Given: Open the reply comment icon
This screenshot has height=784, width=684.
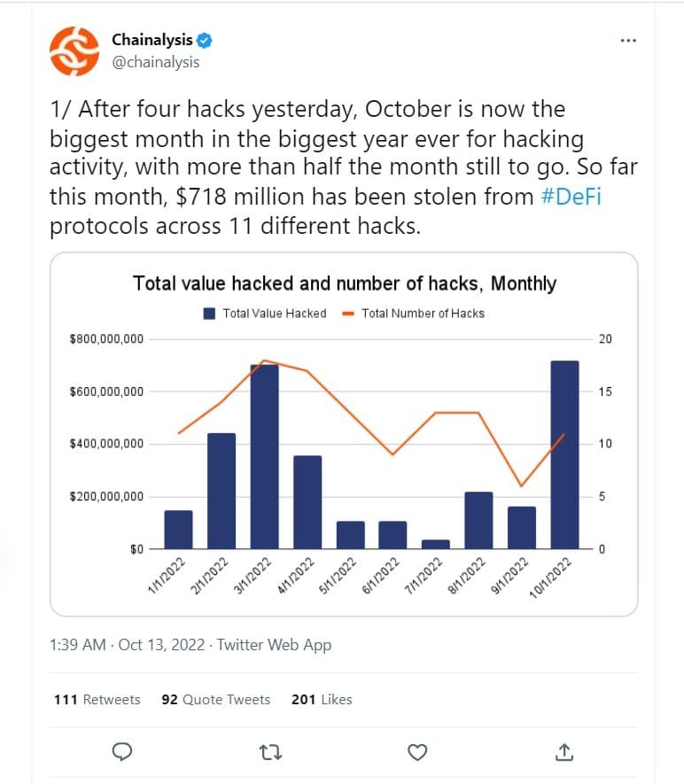Looking at the screenshot, I should tap(121, 750).
